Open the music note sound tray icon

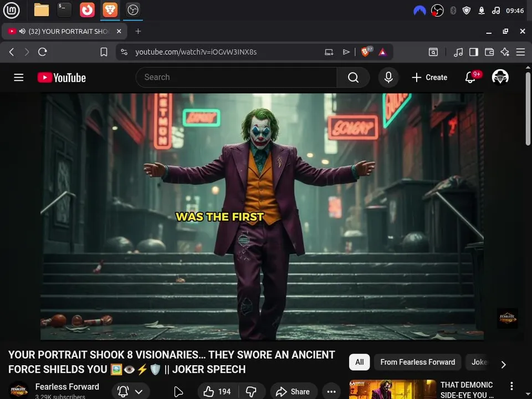click(495, 11)
